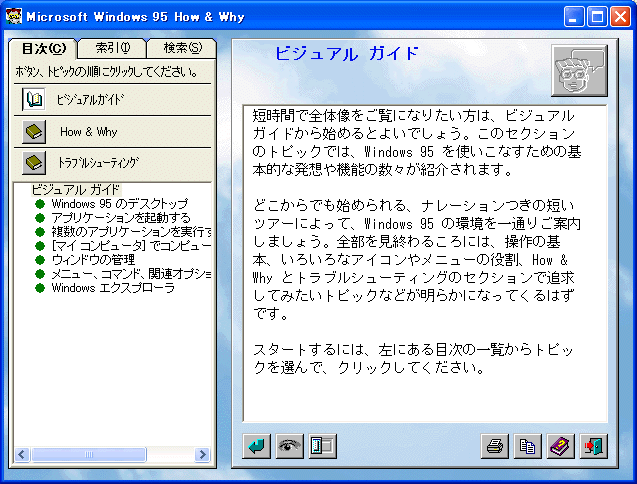The image size is (637, 484).
Task: Click the cartoon face speech bubble button
Action: [x=579, y=71]
